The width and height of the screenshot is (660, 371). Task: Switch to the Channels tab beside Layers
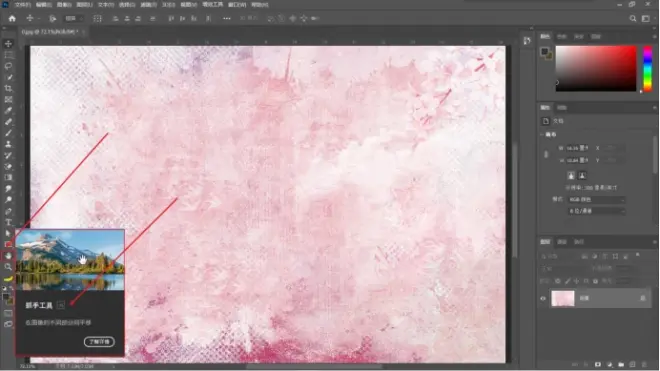click(562, 242)
